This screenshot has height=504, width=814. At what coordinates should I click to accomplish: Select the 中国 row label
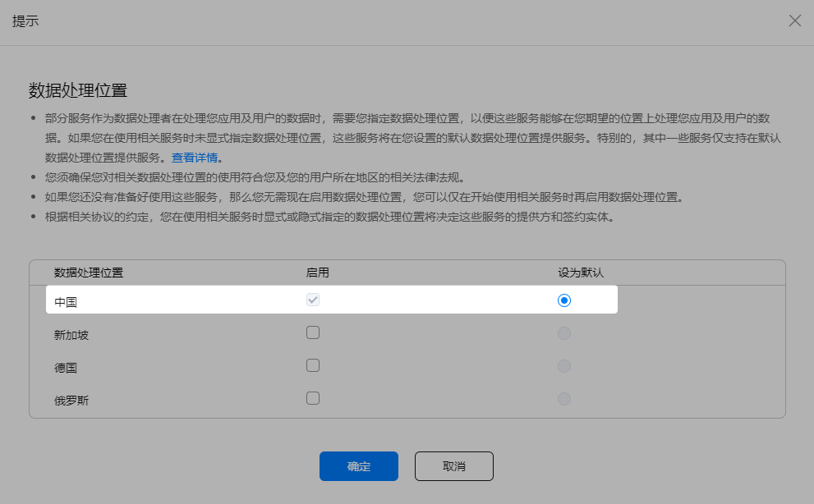point(66,302)
